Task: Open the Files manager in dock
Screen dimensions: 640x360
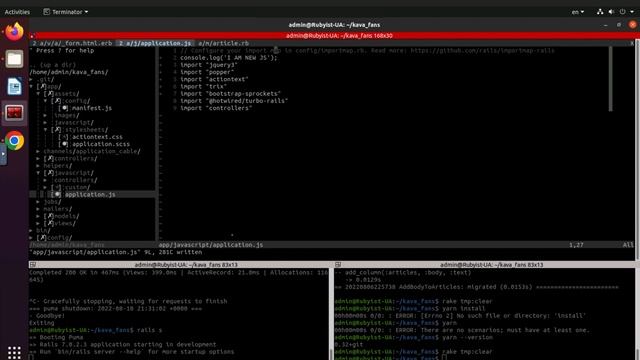Action: (14, 59)
